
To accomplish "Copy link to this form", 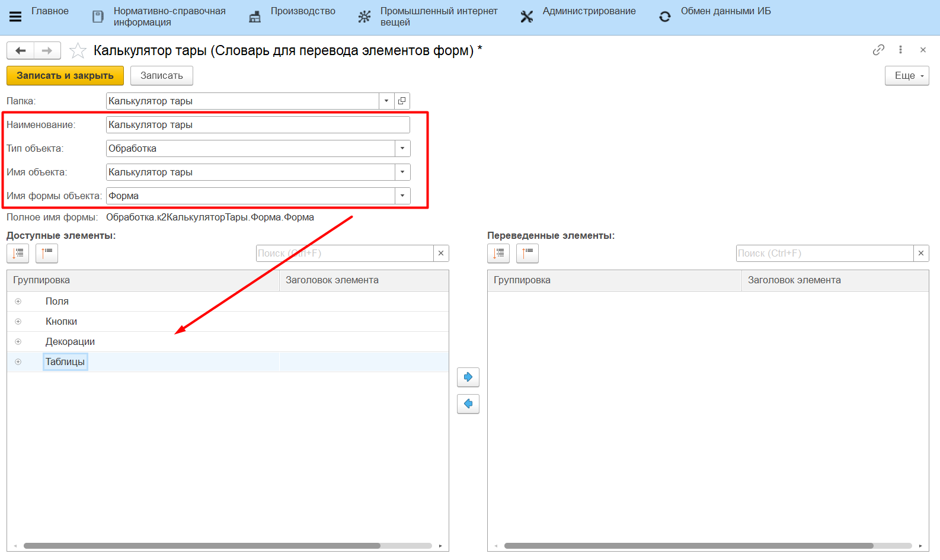I will (878, 50).
